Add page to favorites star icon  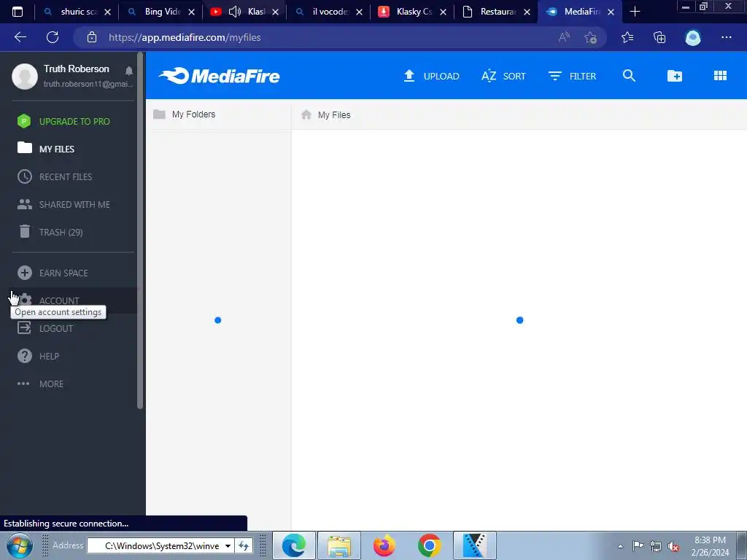click(x=591, y=37)
